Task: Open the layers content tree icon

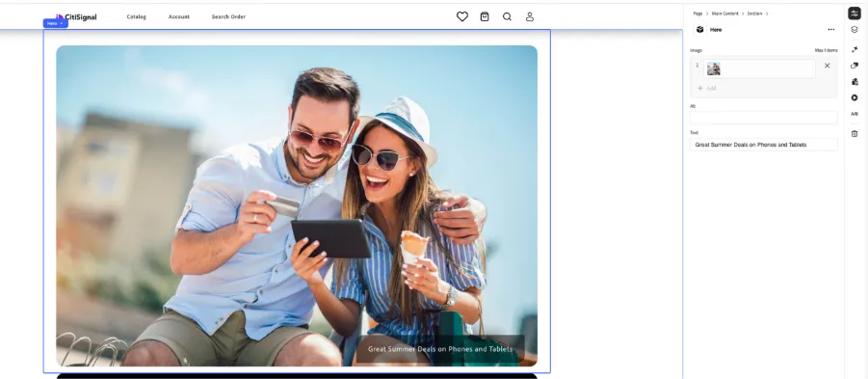Action: (x=855, y=30)
